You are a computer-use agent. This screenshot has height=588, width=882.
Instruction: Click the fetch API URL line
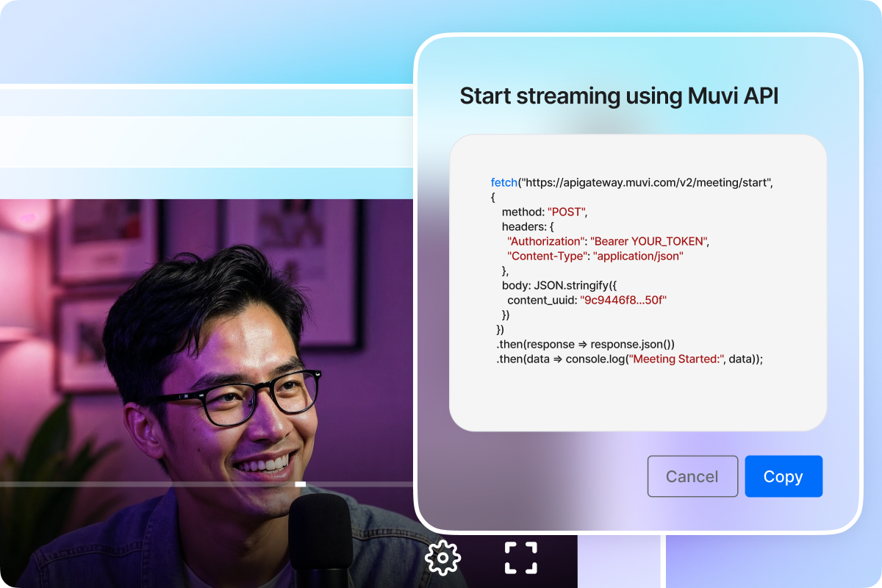coord(632,182)
